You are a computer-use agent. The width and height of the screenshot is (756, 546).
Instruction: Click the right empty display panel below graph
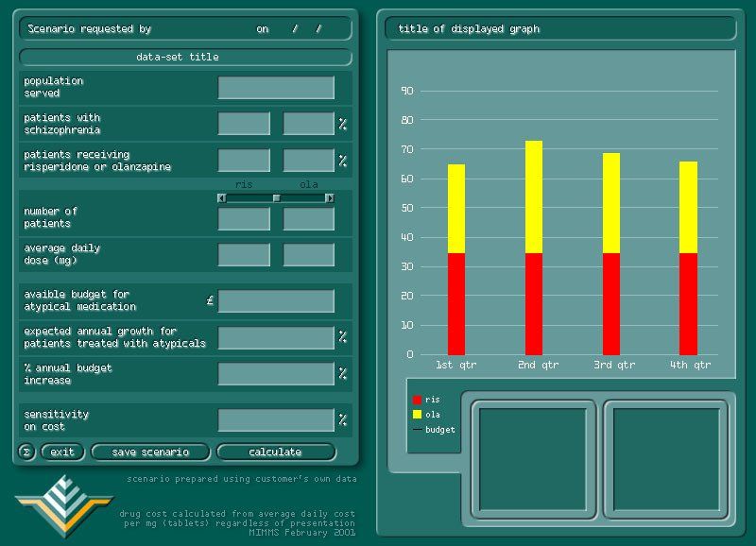pyautogui.click(x=666, y=459)
